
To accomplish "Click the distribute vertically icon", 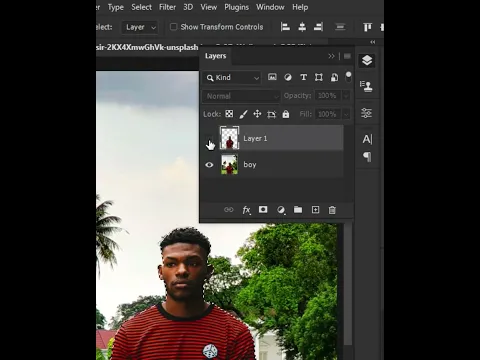I will click(x=340, y=27).
